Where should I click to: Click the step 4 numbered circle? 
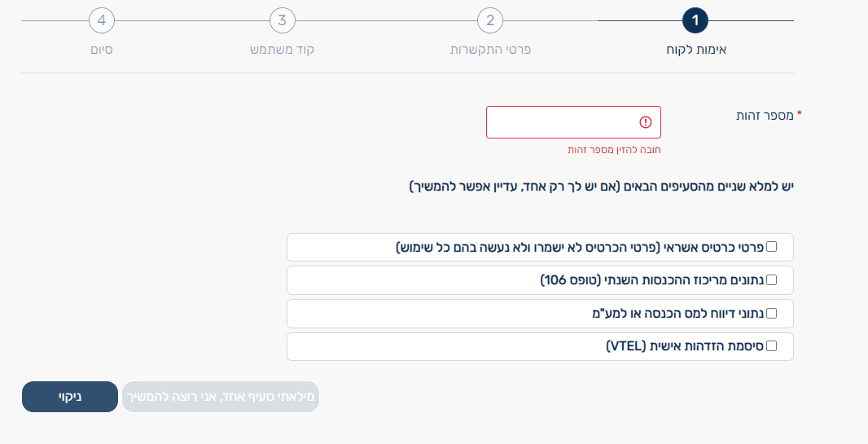coord(102,20)
